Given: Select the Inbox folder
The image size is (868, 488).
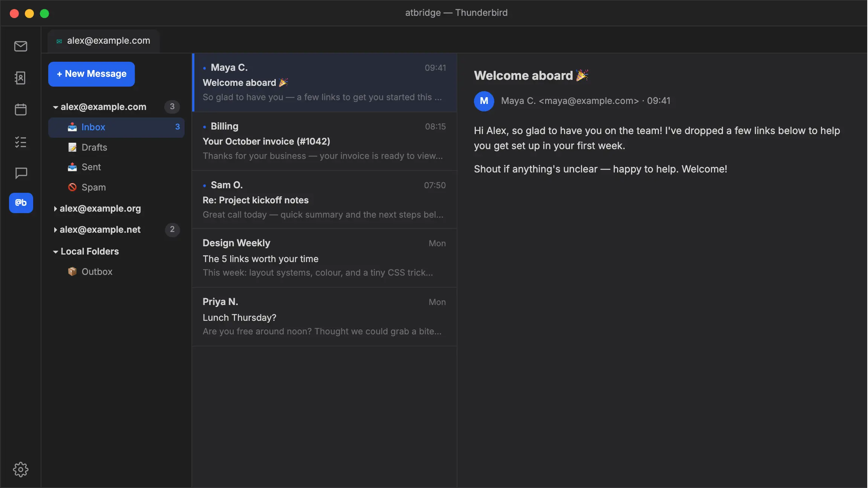Looking at the screenshot, I should [116, 127].
